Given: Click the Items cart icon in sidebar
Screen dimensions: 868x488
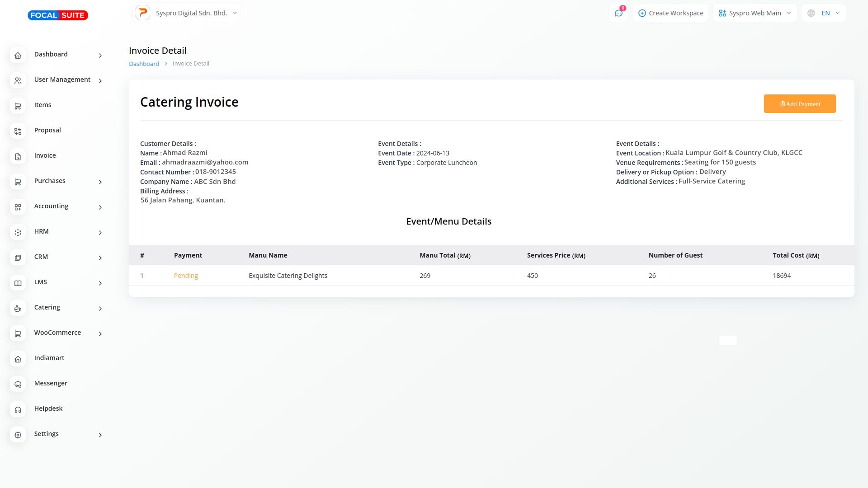Looking at the screenshot, I should 18,106.
